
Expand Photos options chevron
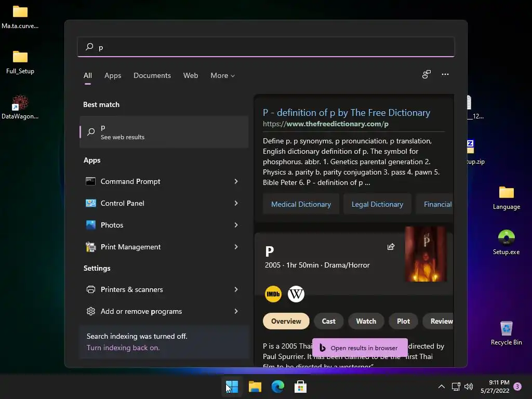pyautogui.click(x=236, y=225)
